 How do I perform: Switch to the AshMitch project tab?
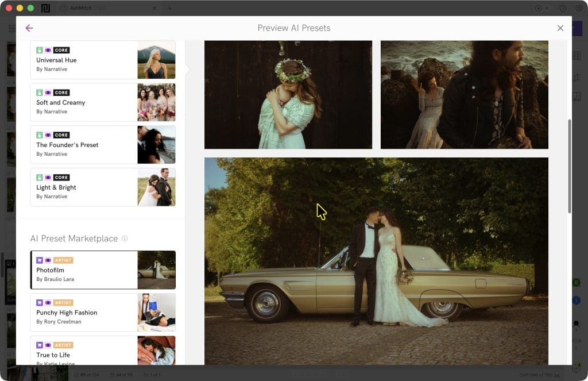109,8
